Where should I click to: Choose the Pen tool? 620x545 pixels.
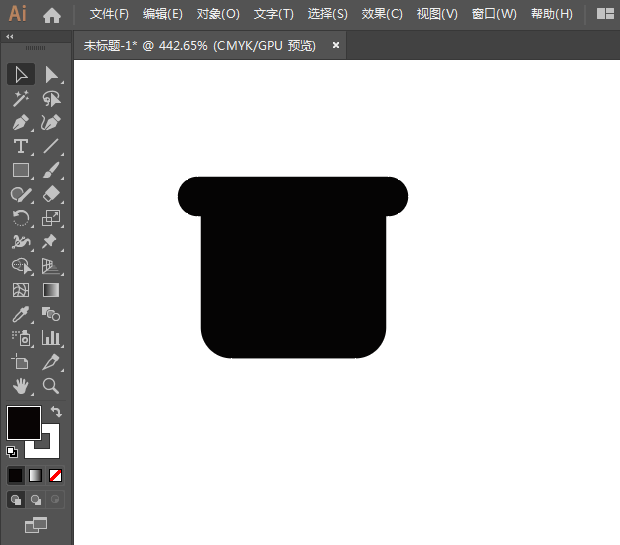(x=20, y=123)
